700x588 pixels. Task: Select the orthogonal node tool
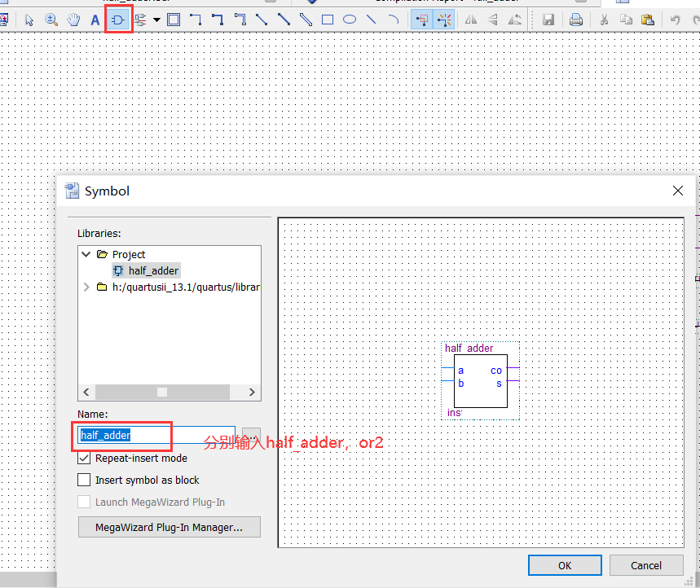pos(196,20)
